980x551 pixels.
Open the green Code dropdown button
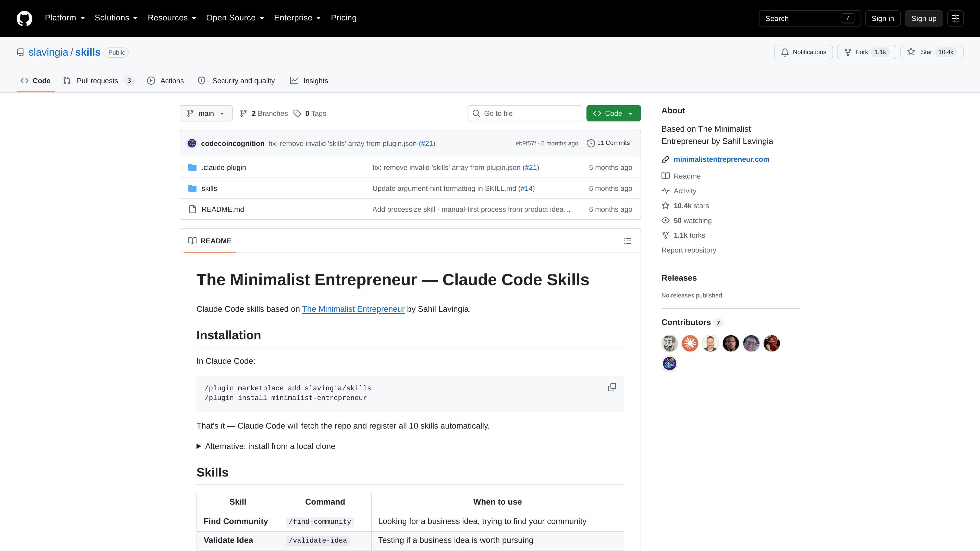click(x=613, y=113)
